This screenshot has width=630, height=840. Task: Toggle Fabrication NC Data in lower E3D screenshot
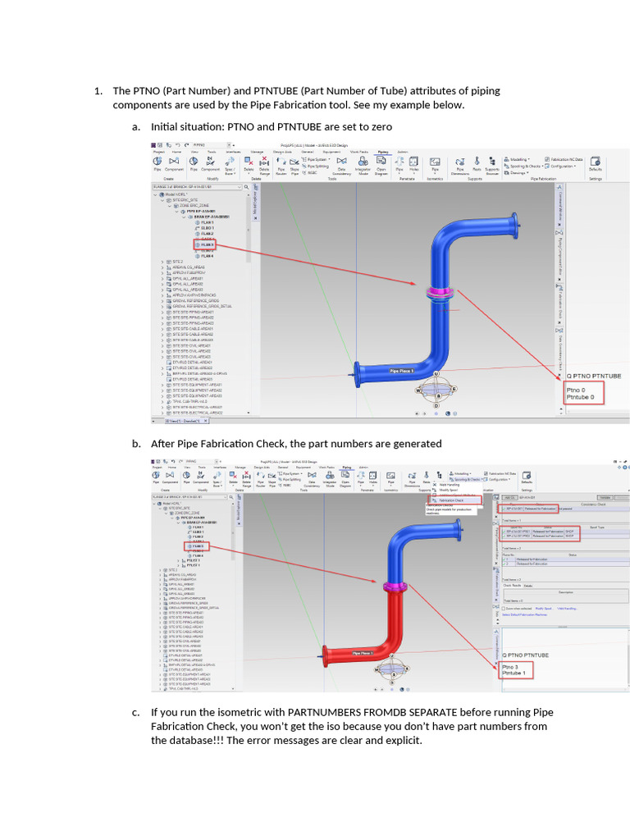click(500, 473)
